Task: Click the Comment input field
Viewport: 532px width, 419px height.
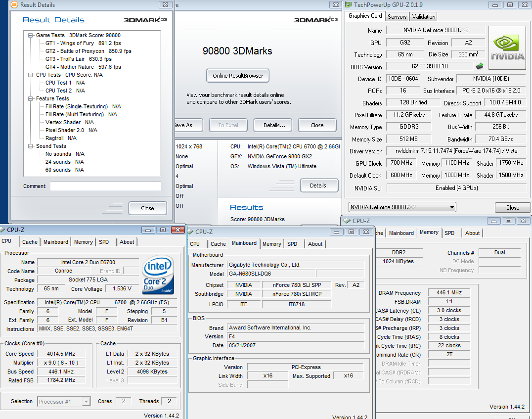Action: click(x=106, y=186)
